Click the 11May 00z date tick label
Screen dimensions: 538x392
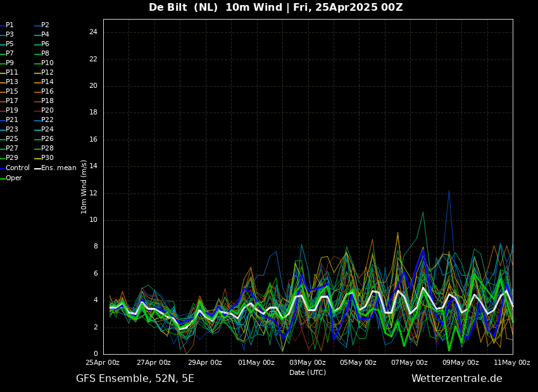(x=511, y=363)
